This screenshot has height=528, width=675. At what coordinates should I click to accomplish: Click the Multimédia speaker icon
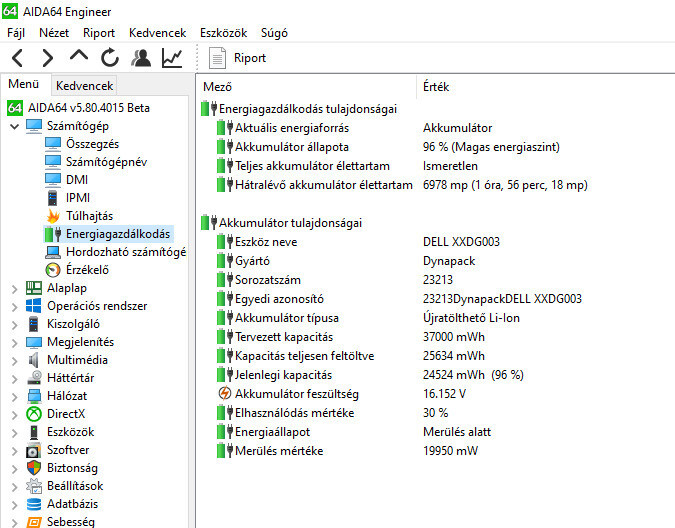pos(34,360)
